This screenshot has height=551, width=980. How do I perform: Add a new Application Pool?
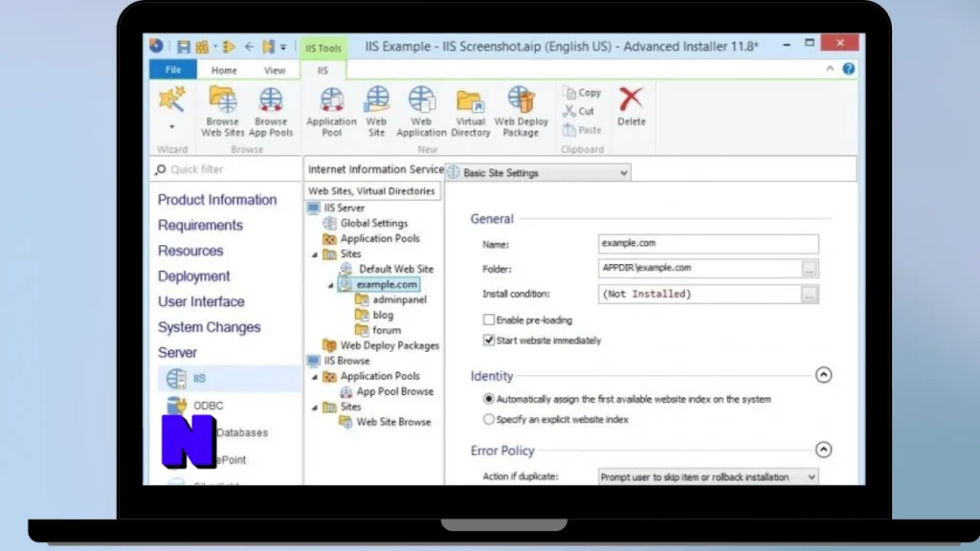331,111
